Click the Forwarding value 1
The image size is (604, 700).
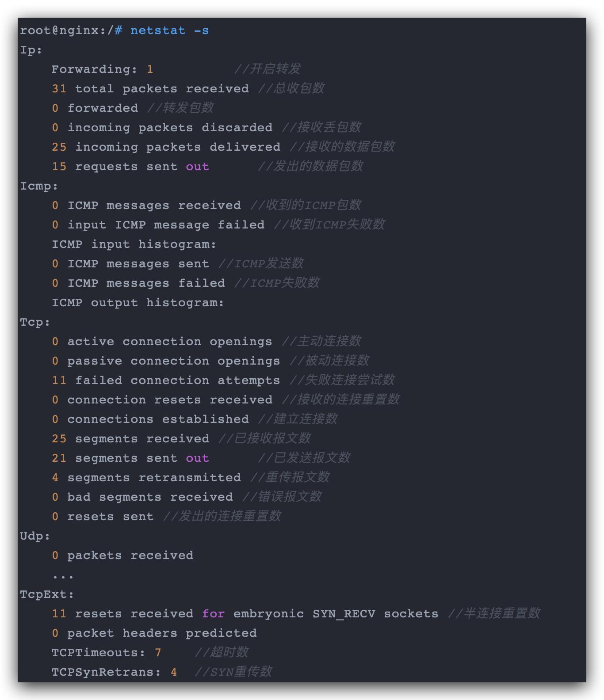[x=150, y=69]
